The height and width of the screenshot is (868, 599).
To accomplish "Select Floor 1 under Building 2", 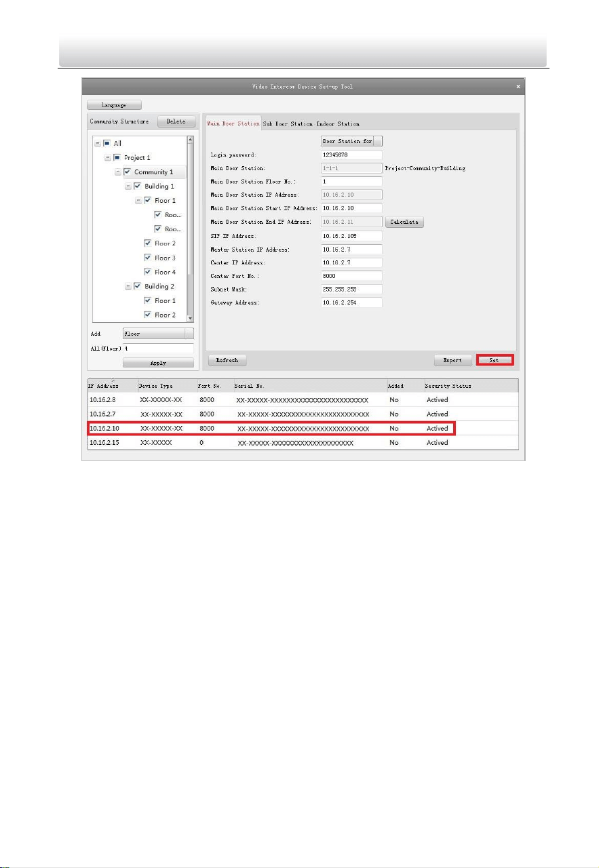I will [165, 300].
